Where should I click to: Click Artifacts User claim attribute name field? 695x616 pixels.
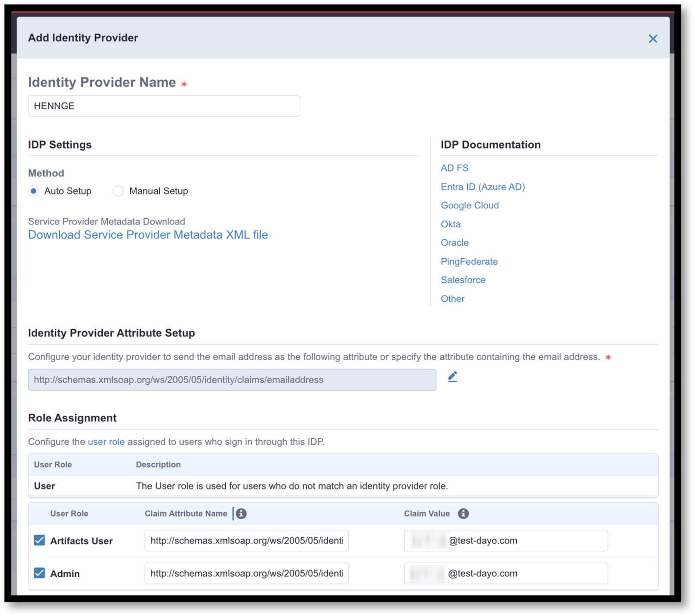(246, 541)
